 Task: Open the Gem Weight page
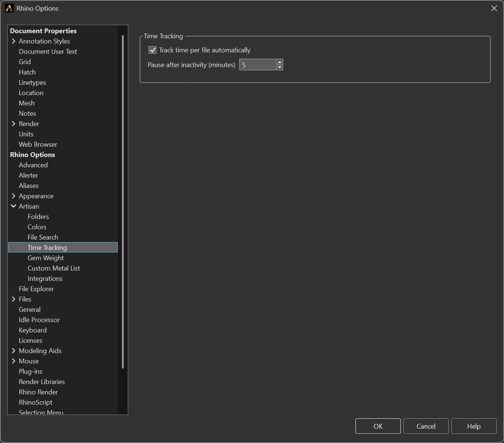[x=46, y=258]
